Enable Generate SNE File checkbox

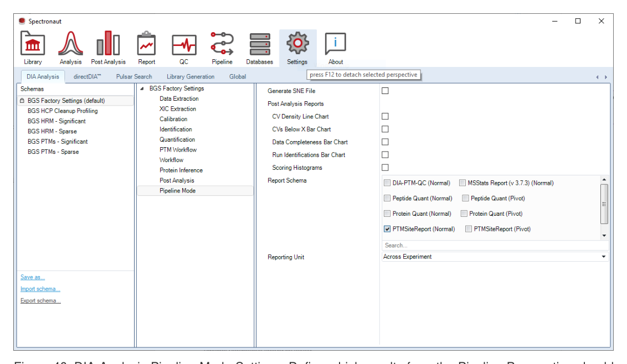pyautogui.click(x=385, y=91)
